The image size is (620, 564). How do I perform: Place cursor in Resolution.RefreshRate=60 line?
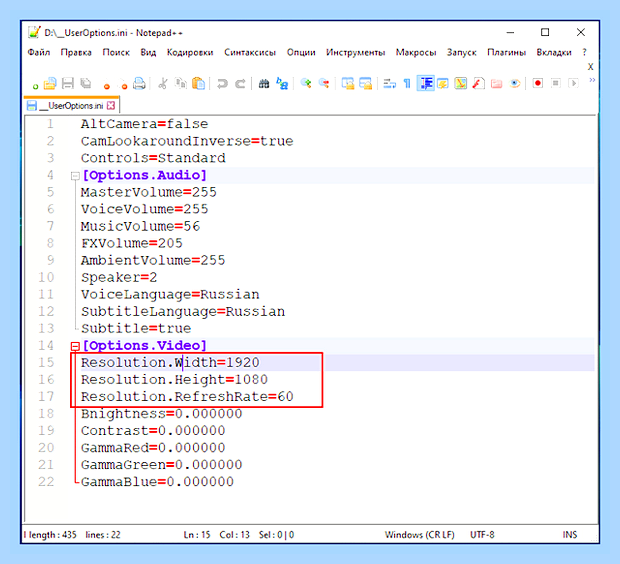point(187,397)
